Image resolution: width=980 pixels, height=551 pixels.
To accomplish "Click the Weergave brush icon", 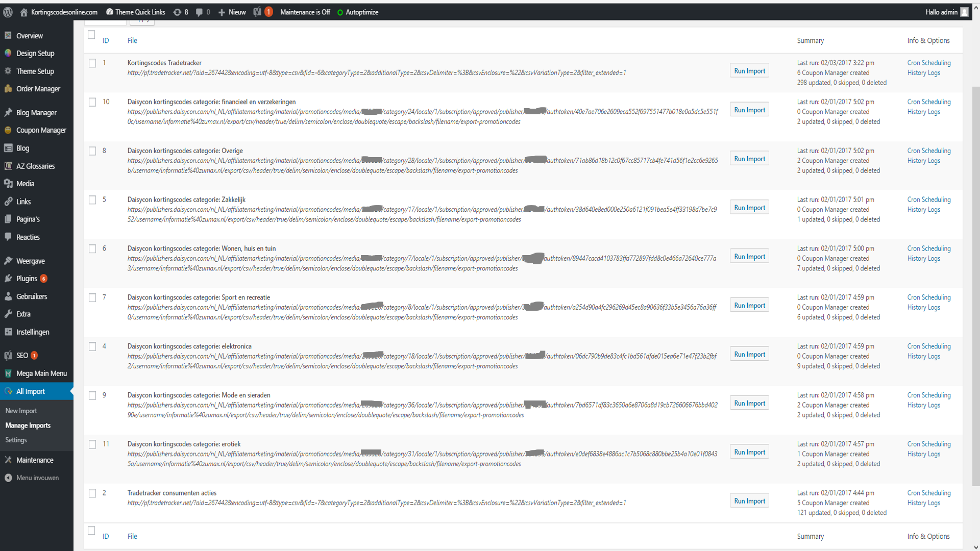I will tap(8, 261).
